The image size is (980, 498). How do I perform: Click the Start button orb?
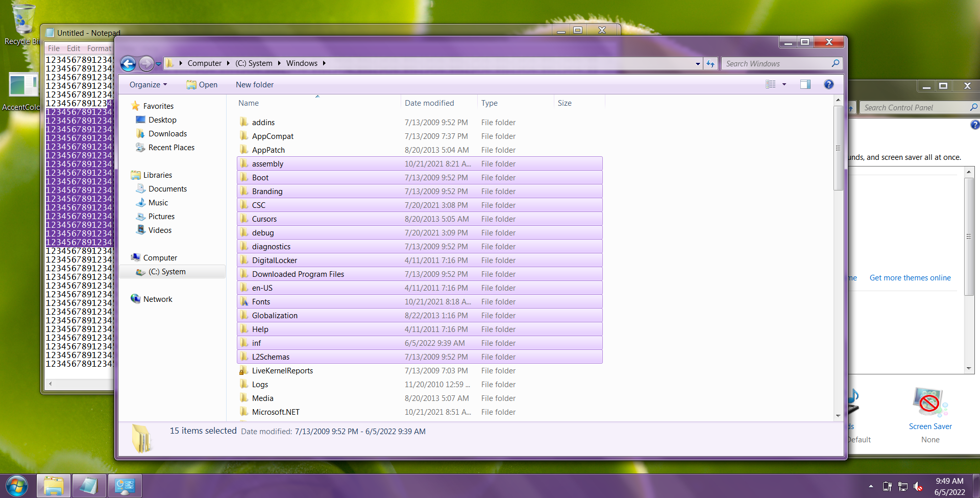(17, 486)
